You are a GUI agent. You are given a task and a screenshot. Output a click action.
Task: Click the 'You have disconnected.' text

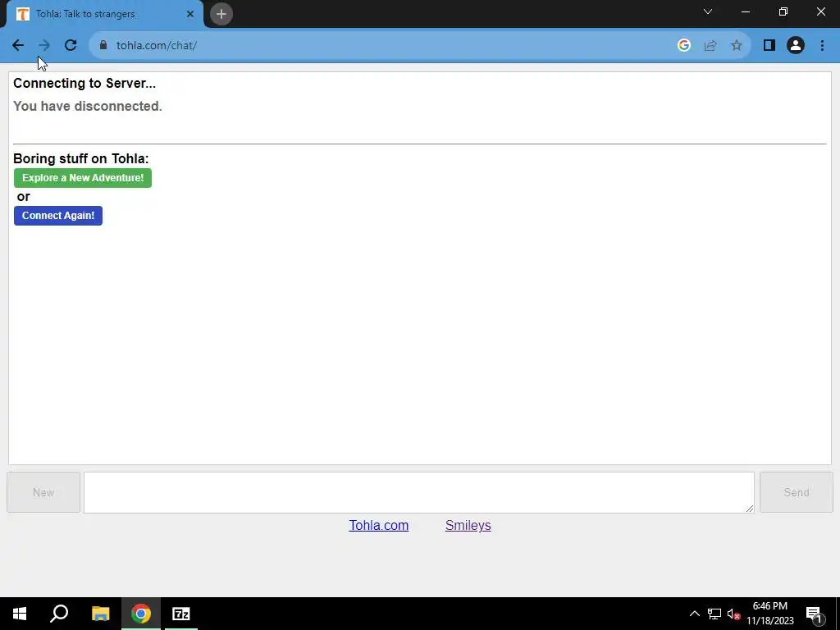[87, 106]
